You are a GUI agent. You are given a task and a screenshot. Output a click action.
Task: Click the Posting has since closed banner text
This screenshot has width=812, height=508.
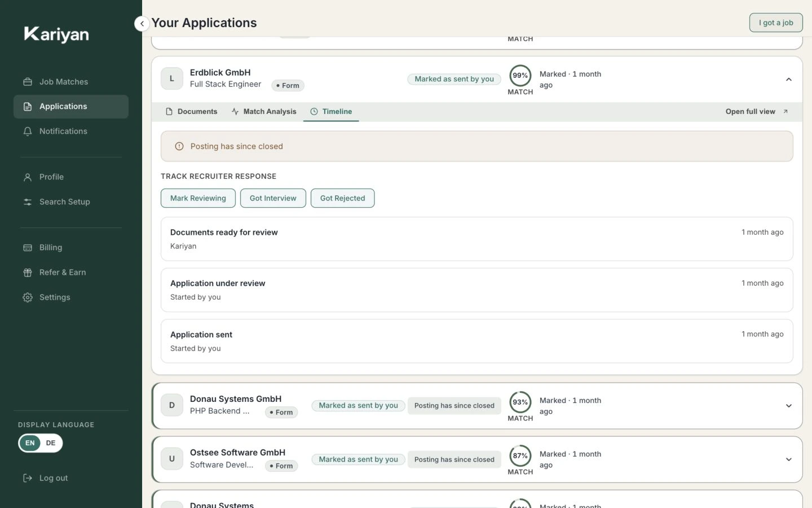236,146
